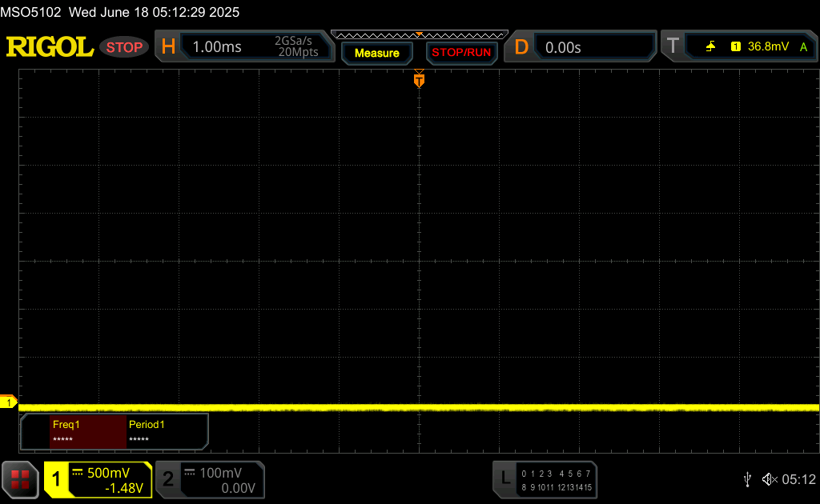The height and width of the screenshot is (504, 820).
Task: Click channel 1 offset -1.48V
Action: click(x=124, y=488)
